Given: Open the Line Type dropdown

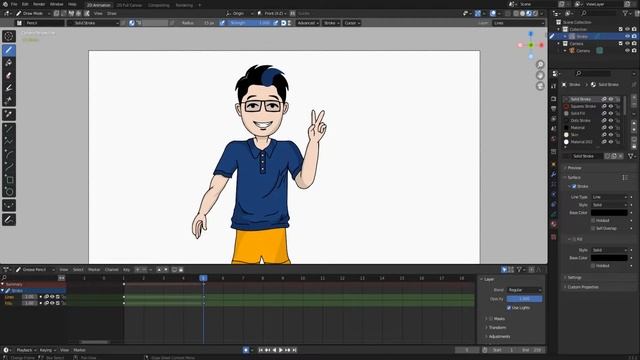Looking at the screenshot, I should tap(609, 197).
